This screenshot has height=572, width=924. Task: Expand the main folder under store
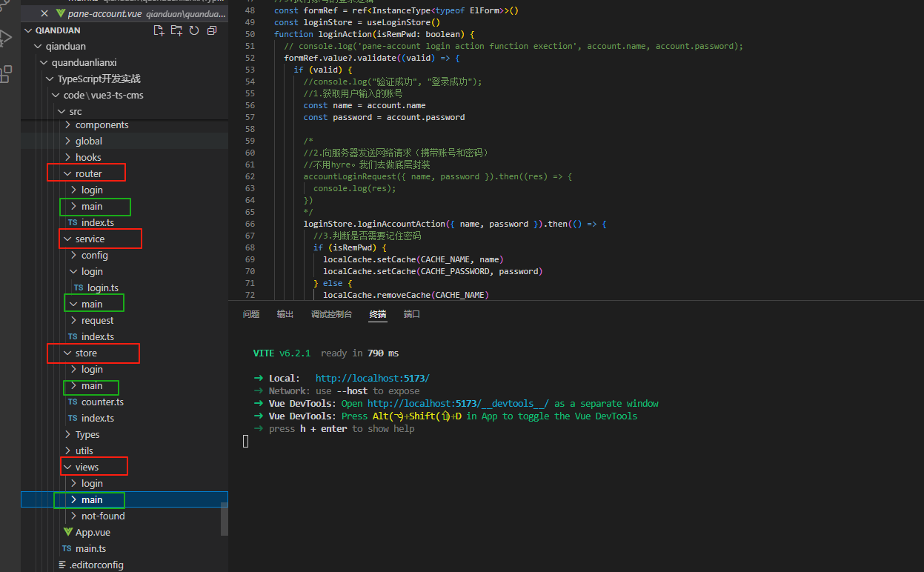[74, 385]
